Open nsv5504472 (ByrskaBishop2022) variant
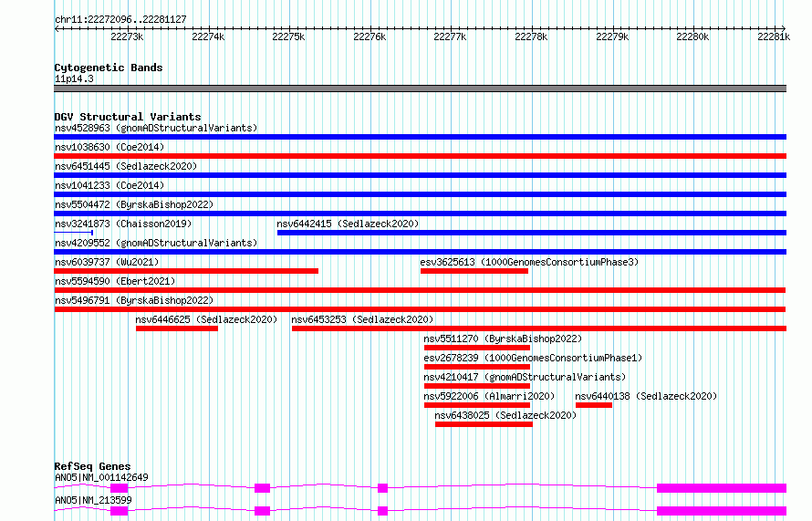Image resolution: width=812 pixels, height=521 pixels. click(x=134, y=204)
